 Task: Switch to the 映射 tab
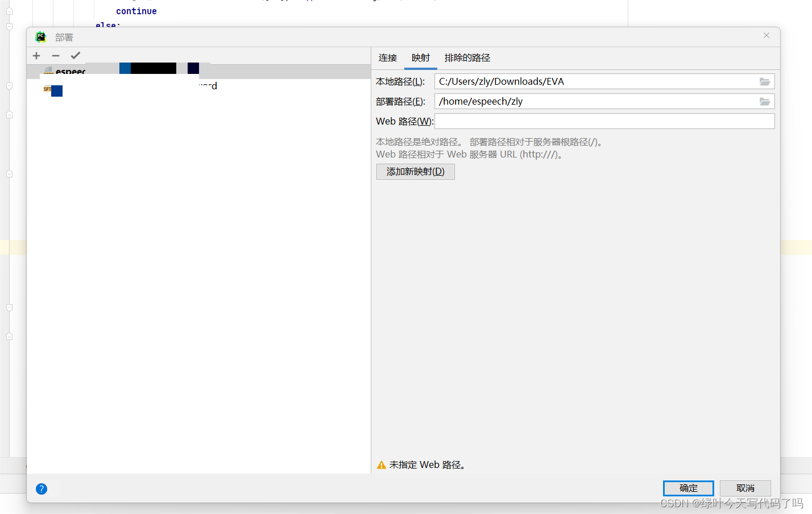tap(421, 58)
